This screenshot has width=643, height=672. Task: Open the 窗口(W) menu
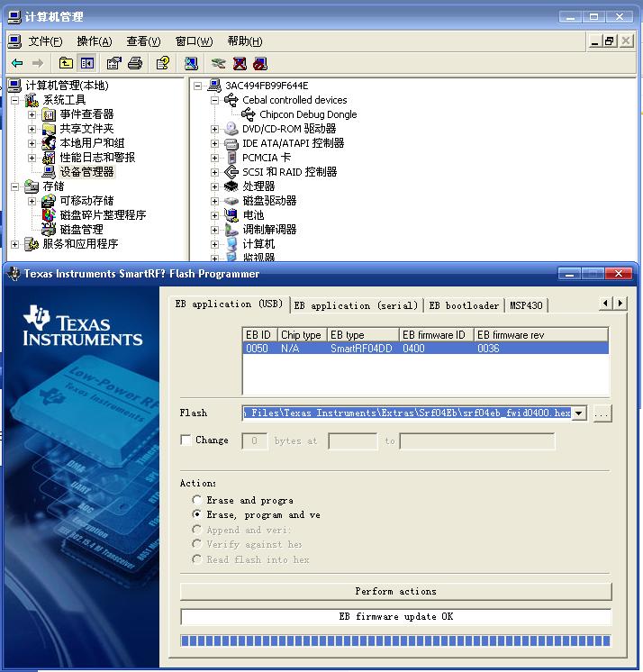(x=194, y=41)
